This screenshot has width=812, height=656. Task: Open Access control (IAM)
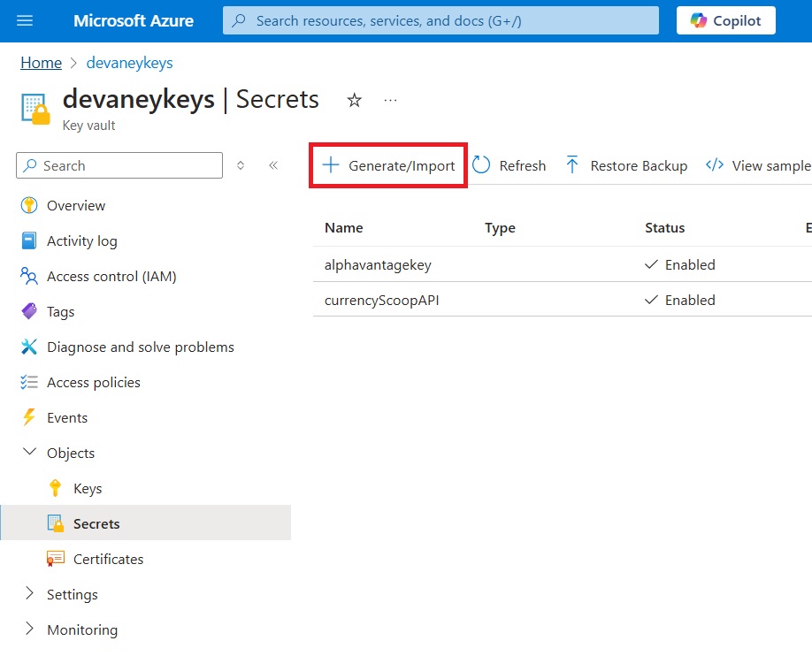(111, 277)
